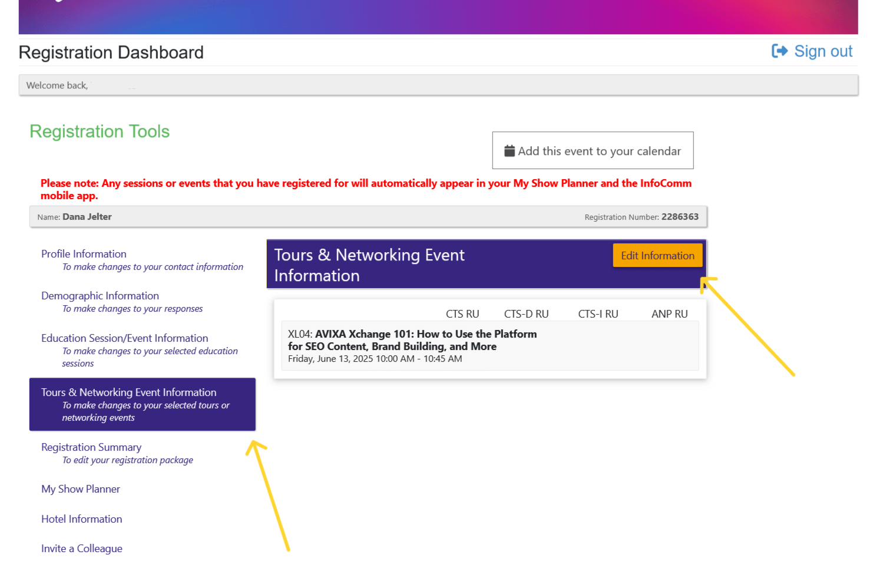Open the Registration Summary page
This screenshot has width=893, height=588.
click(91, 447)
